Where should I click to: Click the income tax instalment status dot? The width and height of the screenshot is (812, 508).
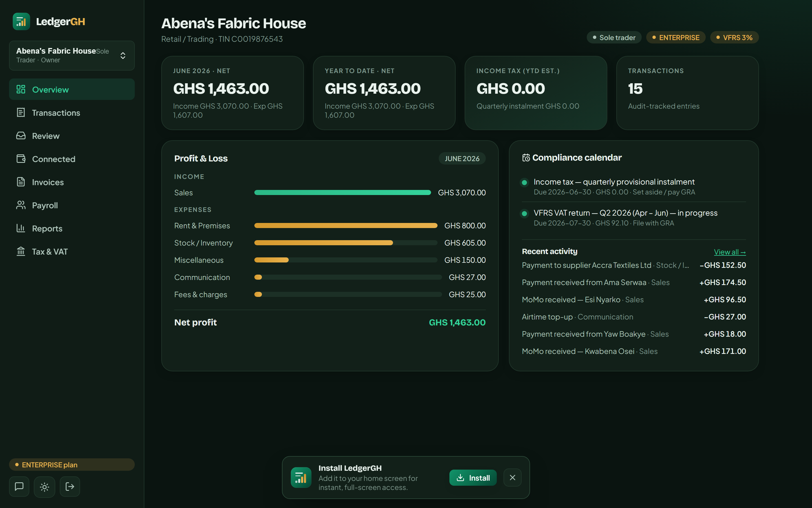(x=524, y=182)
